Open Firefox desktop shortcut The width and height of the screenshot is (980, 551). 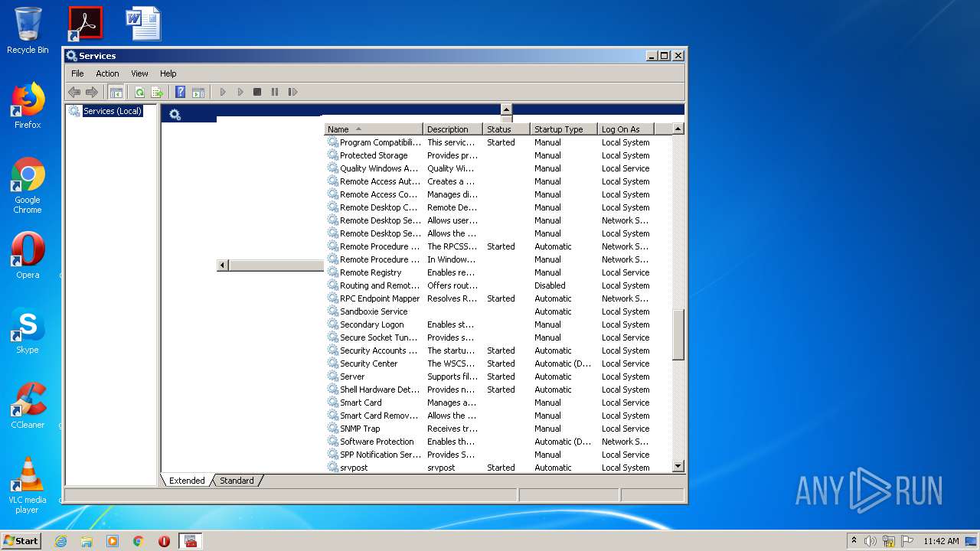coord(28,106)
